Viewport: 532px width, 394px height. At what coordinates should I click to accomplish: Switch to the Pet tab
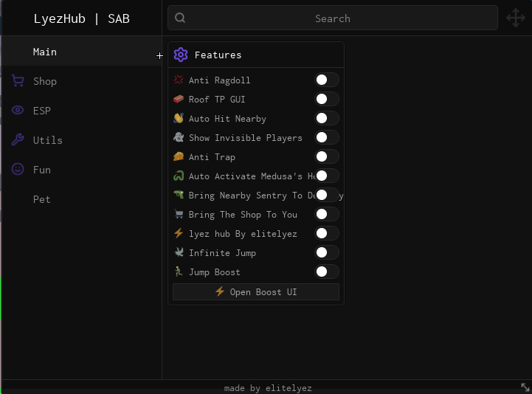pyautogui.click(x=42, y=199)
